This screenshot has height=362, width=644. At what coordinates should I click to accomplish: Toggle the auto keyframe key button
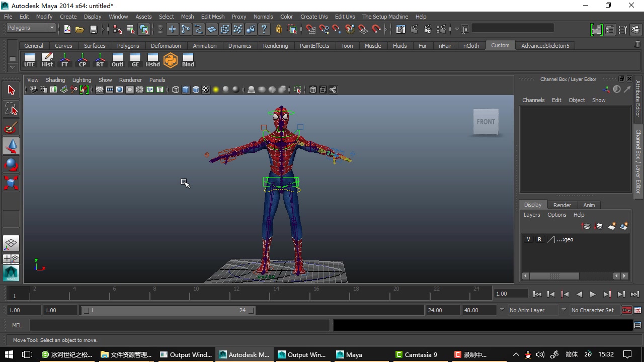(626, 310)
